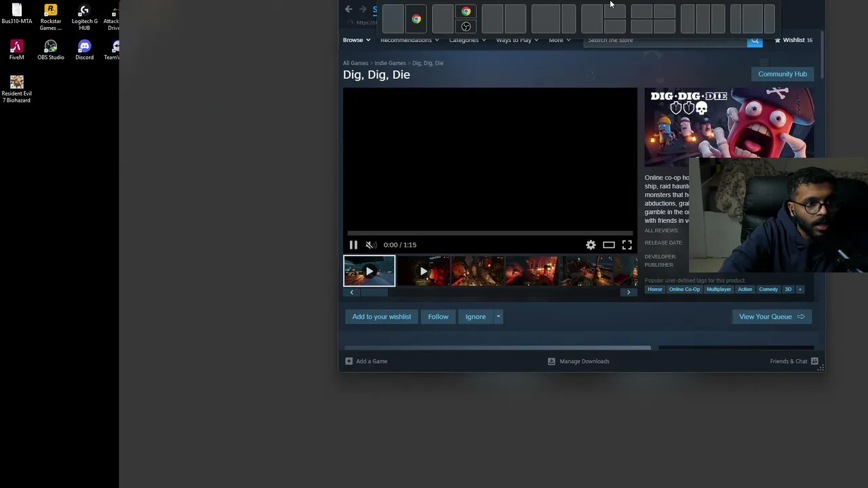Click the Dig Dig Die header artwork
Image resolution: width=868 pixels, height=488 pixels.
pos(730,127)
